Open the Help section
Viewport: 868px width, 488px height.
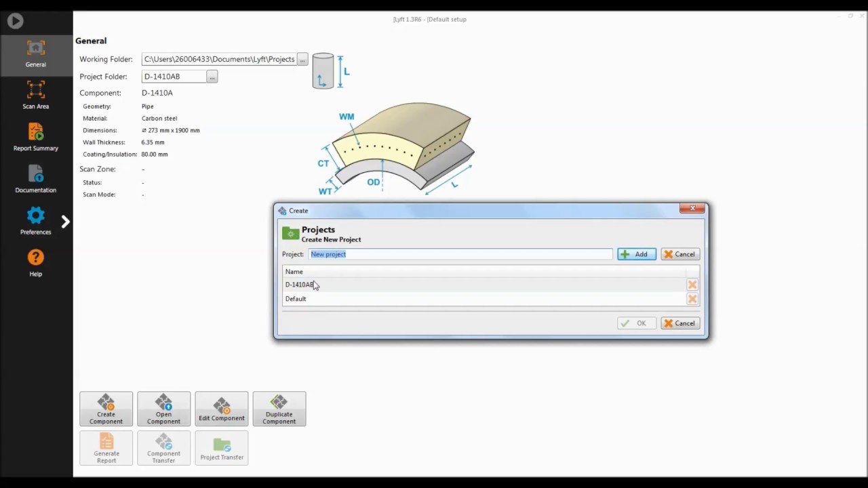point(36,263)
